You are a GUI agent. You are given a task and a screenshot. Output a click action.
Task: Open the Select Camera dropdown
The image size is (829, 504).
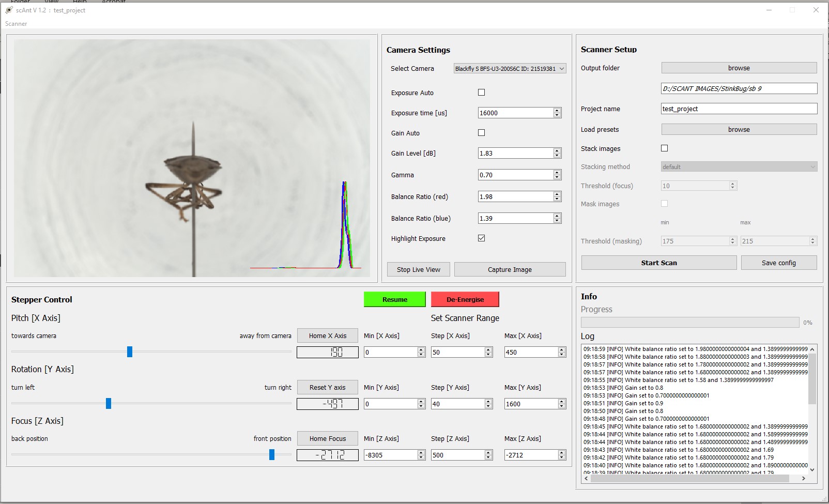(x=509, y=68)
